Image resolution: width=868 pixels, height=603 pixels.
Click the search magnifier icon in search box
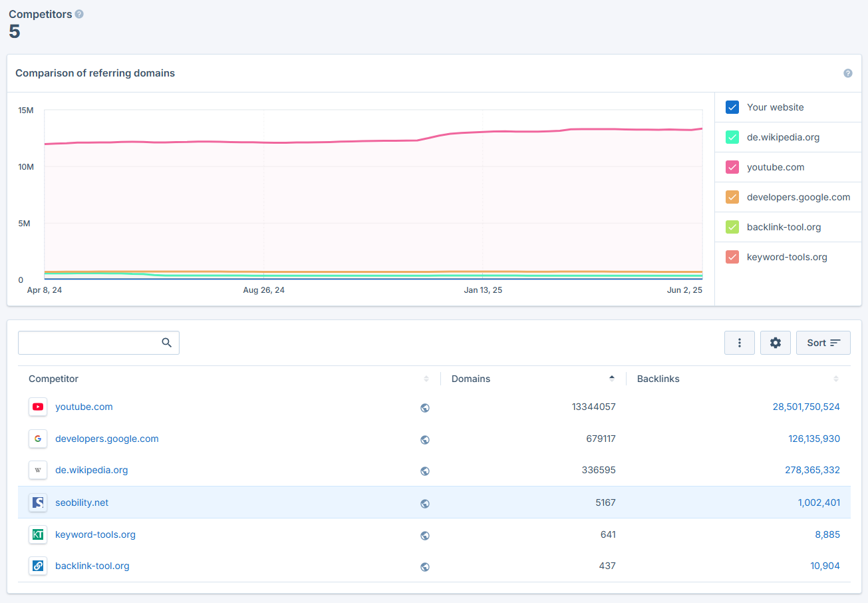click(x=167, y=343)
